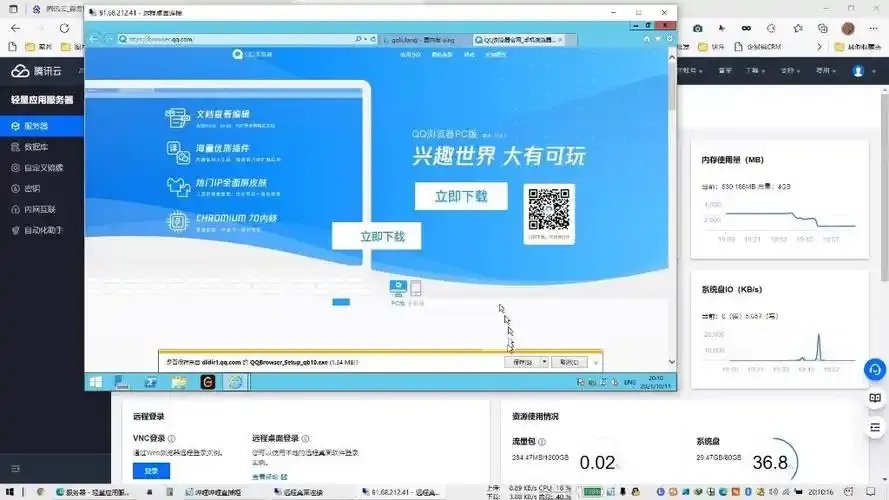The image size is (889, 500).
Task: Open ENG language indicator in remote tray
Action: pyautogui.click(x=630, y=382)
